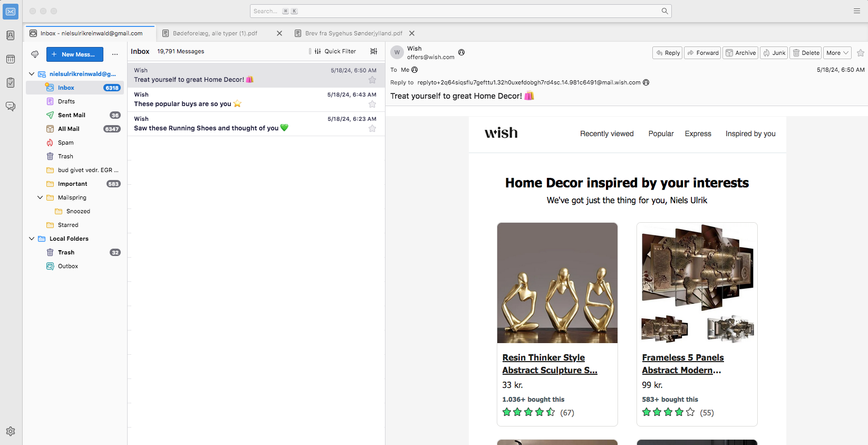This screenshot has height=445, width=868.
Task: Open folder pane options ellipsis
Action: (115, 54)
